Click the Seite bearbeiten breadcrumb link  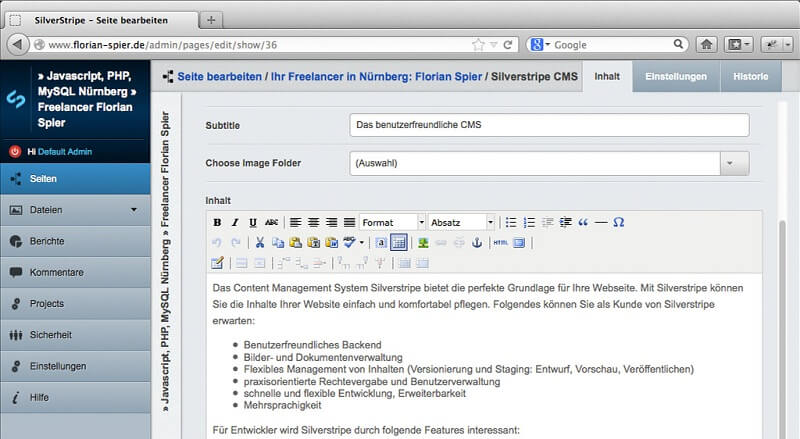click(x=219, y=77)
